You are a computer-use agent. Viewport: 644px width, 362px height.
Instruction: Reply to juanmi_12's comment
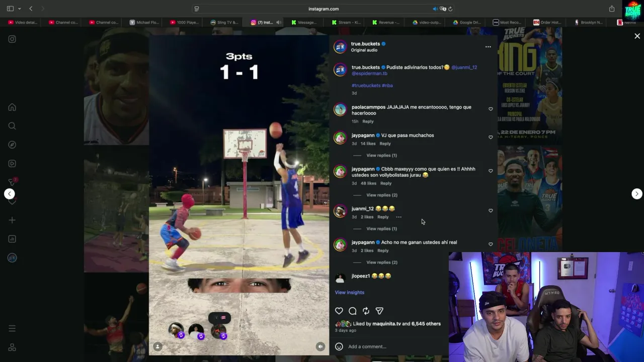click(x=383, y=217)
